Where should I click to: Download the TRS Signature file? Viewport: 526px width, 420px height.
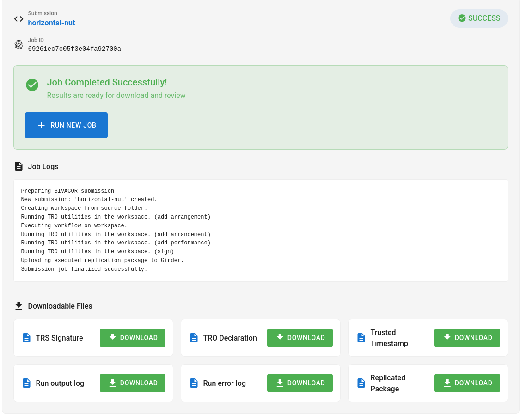tap(133, 338)
